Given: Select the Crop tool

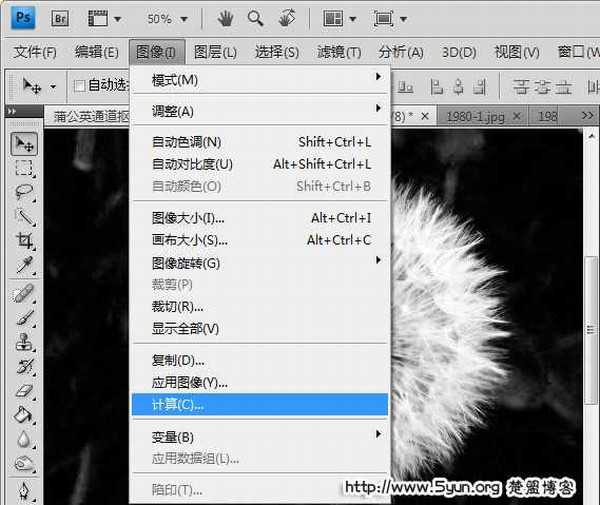Looking at the screenshot, I should coord(24,241).
